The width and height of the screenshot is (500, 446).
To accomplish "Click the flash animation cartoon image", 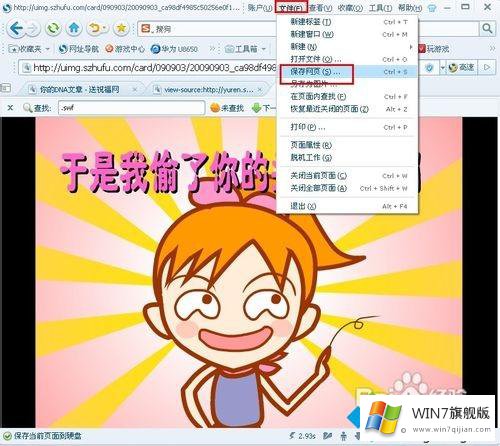I will point(249,272).
